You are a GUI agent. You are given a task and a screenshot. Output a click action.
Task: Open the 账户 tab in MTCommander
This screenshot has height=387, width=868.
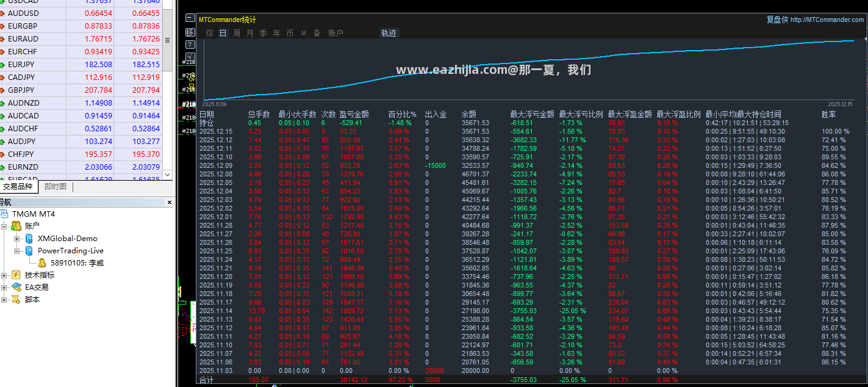click(x=335, y=33)
